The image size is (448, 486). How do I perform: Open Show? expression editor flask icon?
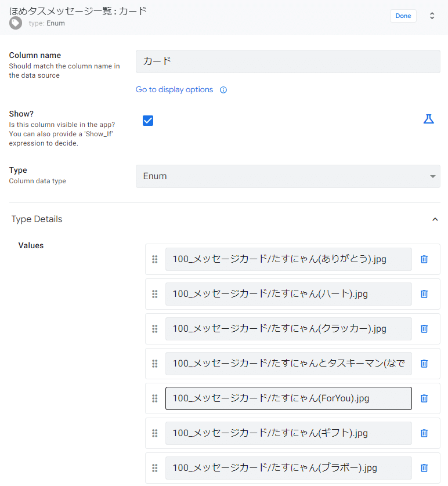tap(428, 119)
